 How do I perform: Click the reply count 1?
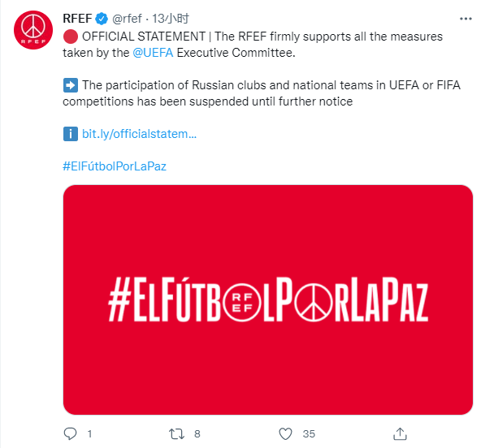[x=89, y=434]
